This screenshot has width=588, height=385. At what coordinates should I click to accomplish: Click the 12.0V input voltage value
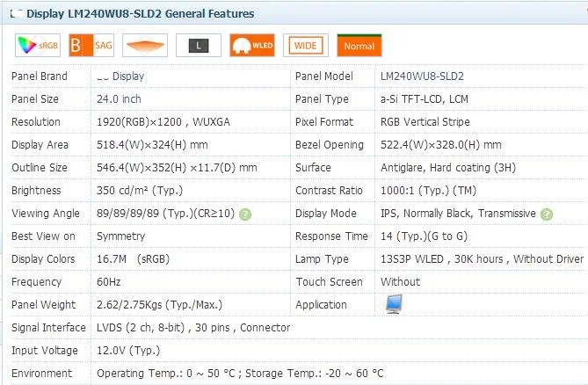(129, 351)
